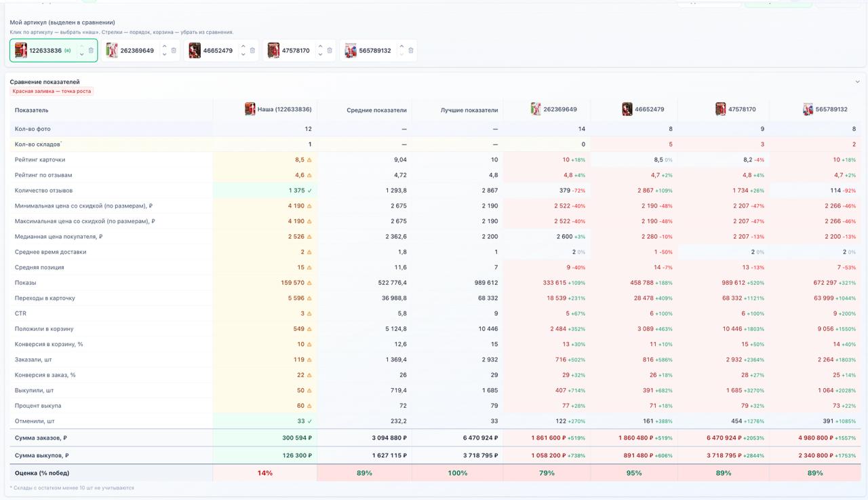
Task: Remove article 47578170 via trash icon
Action: (330, 50)
